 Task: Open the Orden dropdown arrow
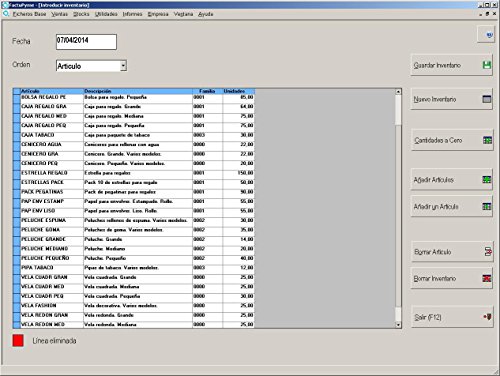[x=123, y=66]
